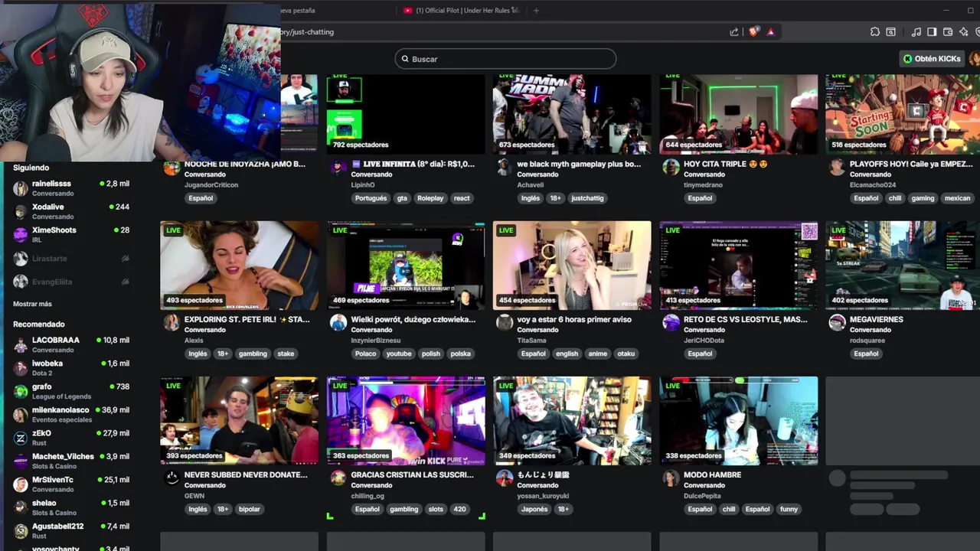The width and height of the screenshot is (980, 551).
Task: Click the YouTube favicon on Official Pilot tab
Action: tap(408, 11)
